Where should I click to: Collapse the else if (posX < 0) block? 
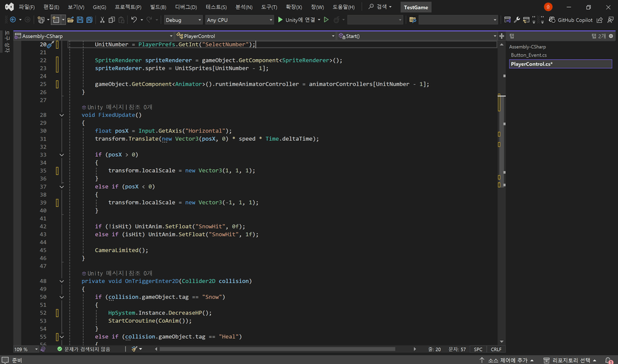tap(62, 187)
